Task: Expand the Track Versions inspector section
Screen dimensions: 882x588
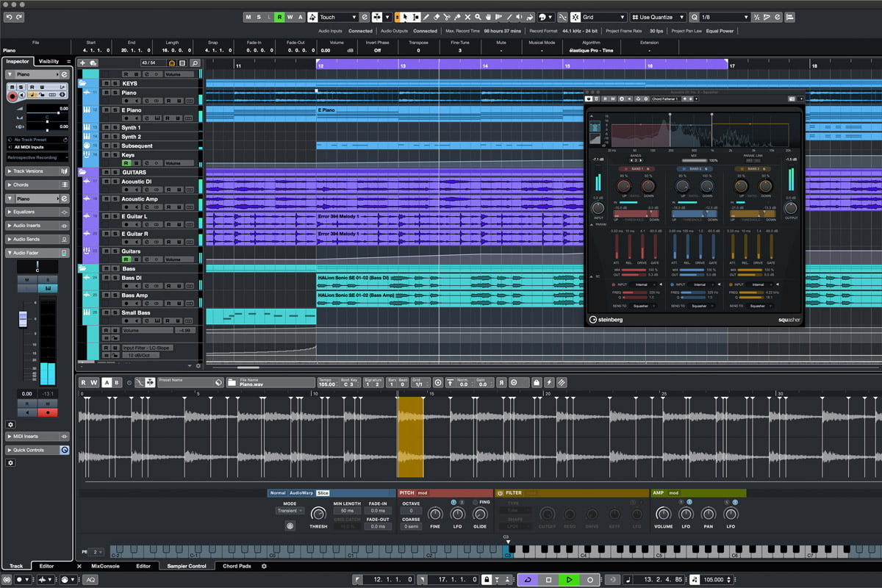Action: (x=37, y=171)
